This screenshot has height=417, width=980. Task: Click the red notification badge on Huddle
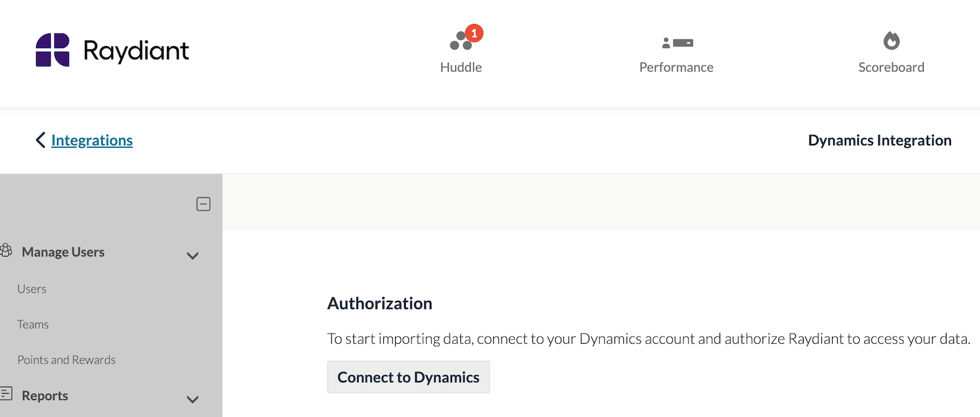(474, 33)
